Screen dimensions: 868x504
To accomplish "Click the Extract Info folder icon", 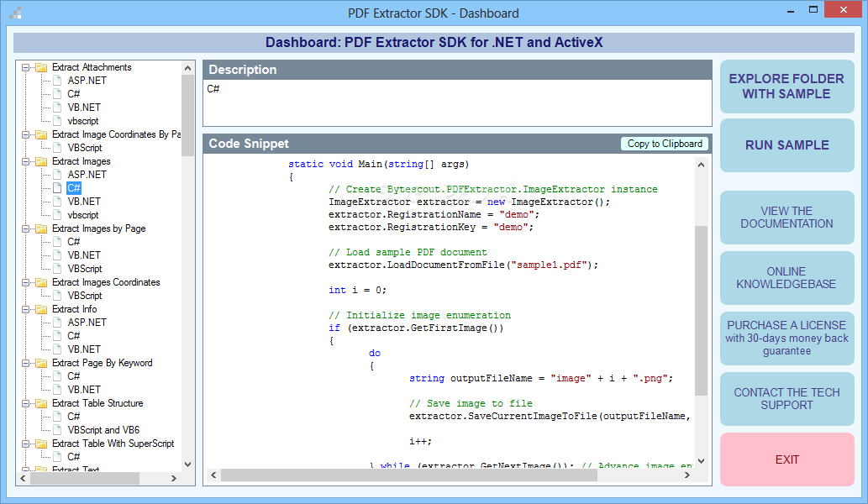I will coord(41,309).
